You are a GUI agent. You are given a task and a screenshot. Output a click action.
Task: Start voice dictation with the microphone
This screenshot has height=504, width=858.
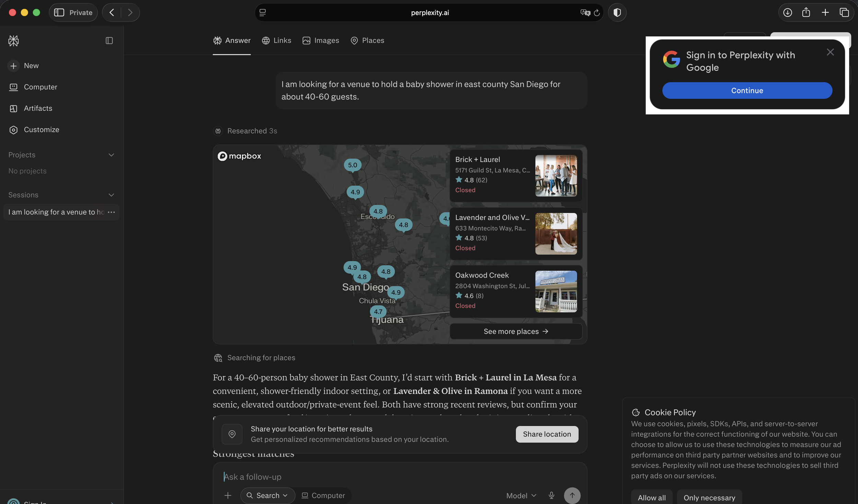551,495
